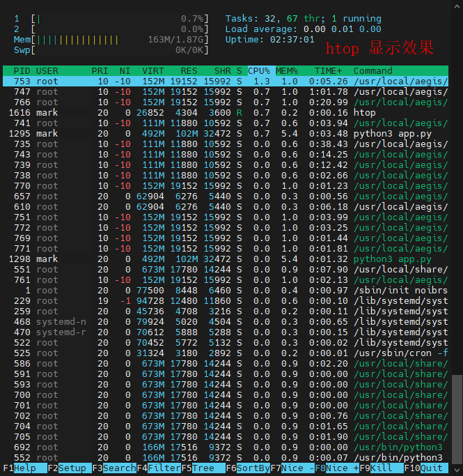Select process row with PID 551
Image resolution: width=463 pixels, height=476 pixels.
pyautogui.click(x=226, y=270)
